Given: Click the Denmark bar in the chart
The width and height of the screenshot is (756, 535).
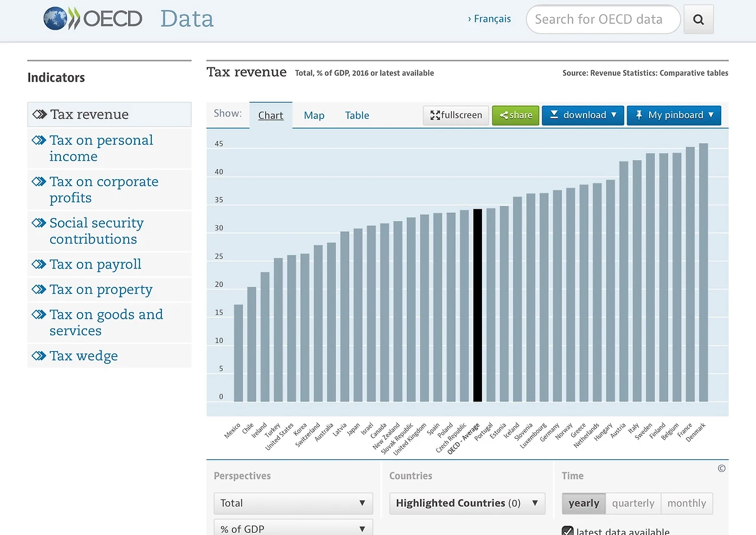Looking at the screenshot, I should (703, 273).
